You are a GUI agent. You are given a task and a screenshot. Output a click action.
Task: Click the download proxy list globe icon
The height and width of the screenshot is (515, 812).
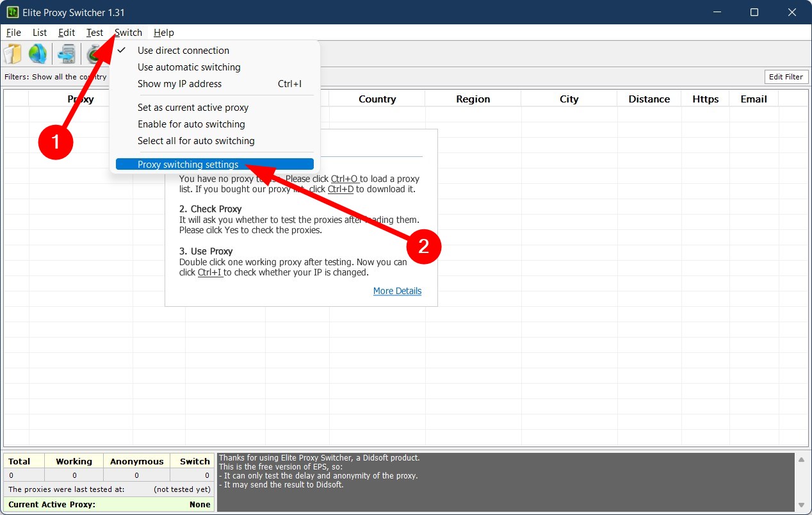pyautogui.click(x=38, y=54)
